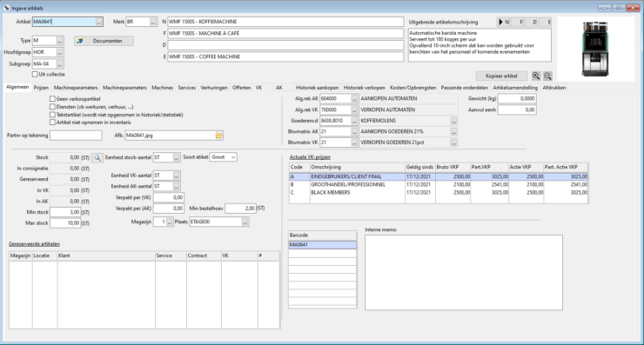Open lookup next to Artikel field
The height and width of the screenshot is (345, 644).
(99, 22)
